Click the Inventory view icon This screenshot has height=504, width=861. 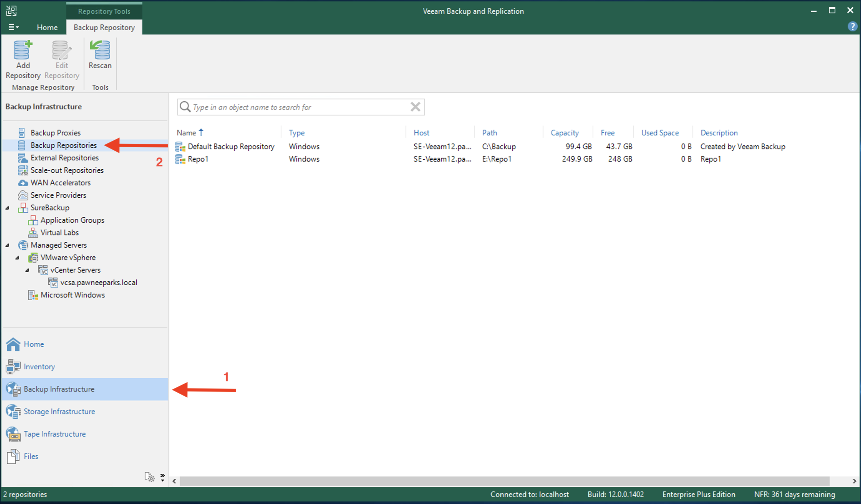13,367
